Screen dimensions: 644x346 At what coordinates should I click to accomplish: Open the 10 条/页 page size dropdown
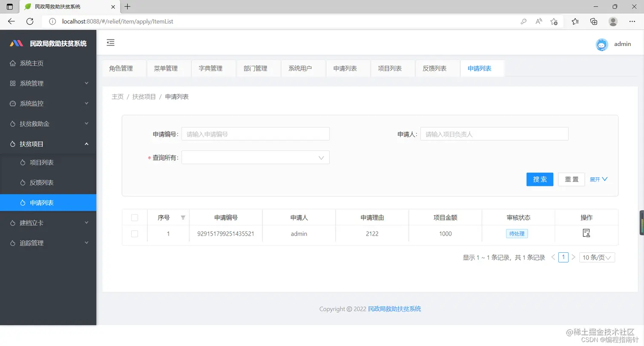click(x=597, y=257)
